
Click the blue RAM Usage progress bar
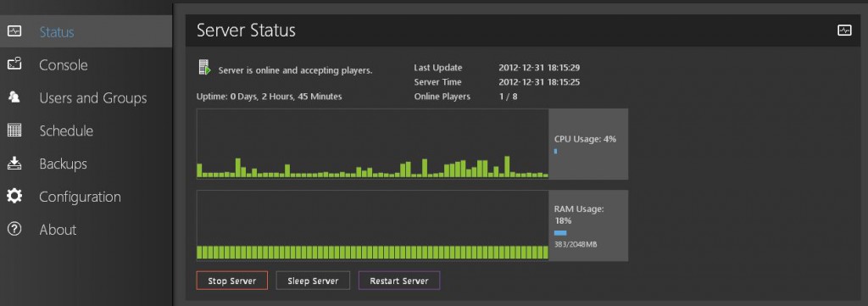[560, 233]
